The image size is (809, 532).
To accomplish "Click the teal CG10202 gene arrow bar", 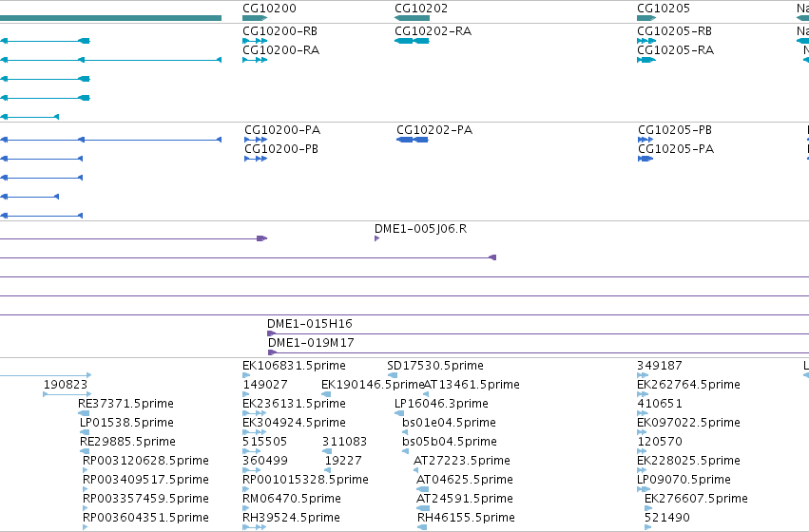I will [x=412, y=18].
